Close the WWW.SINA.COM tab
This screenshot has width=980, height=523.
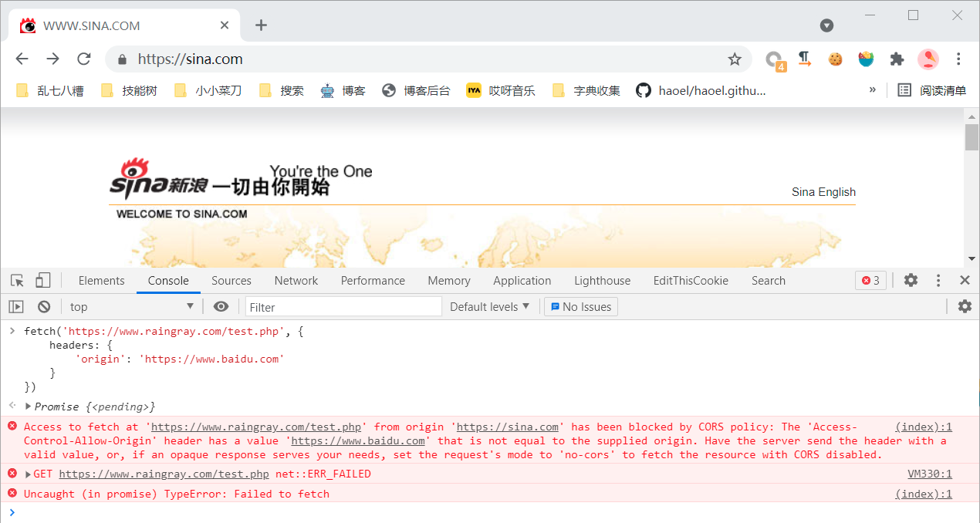click(225, 25)
